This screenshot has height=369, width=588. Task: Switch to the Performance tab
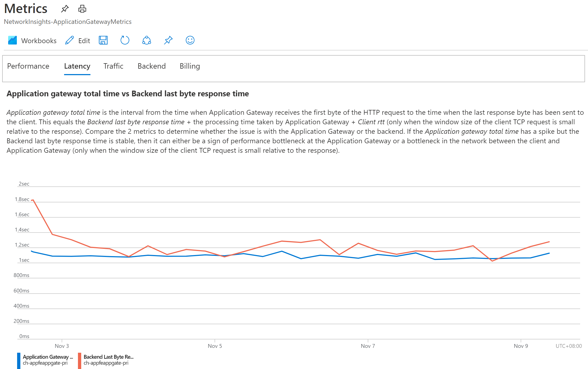point(28,66)
